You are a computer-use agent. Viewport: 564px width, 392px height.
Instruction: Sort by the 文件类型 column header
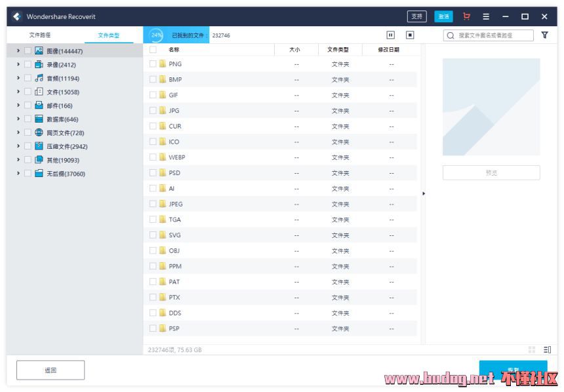tap(338, 50)
